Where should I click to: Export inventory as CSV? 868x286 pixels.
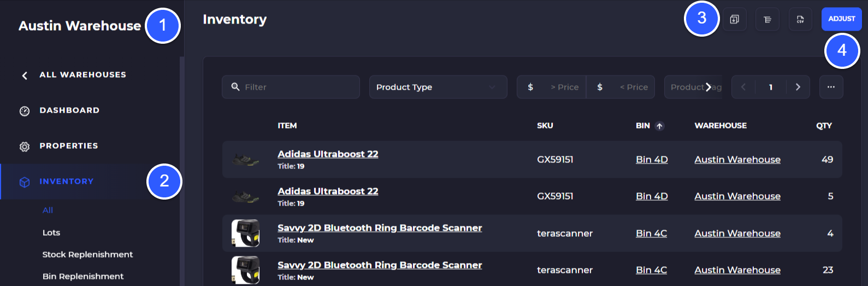(x=800, y=20)
